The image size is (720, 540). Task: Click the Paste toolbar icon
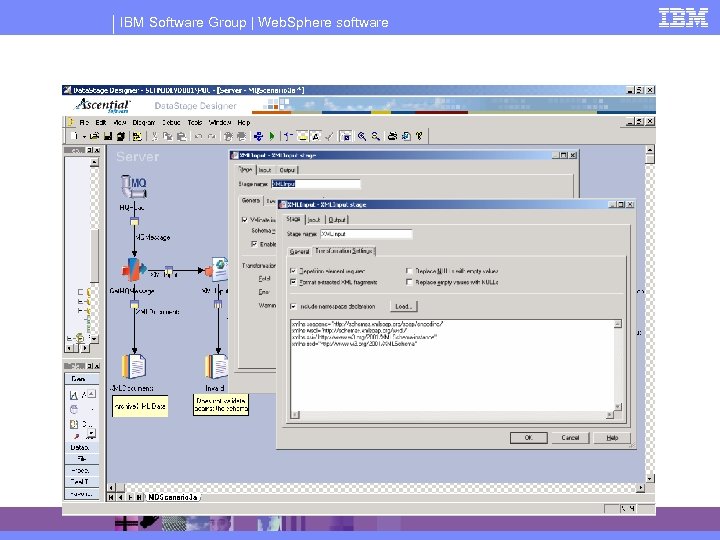[x=182, y=136]
